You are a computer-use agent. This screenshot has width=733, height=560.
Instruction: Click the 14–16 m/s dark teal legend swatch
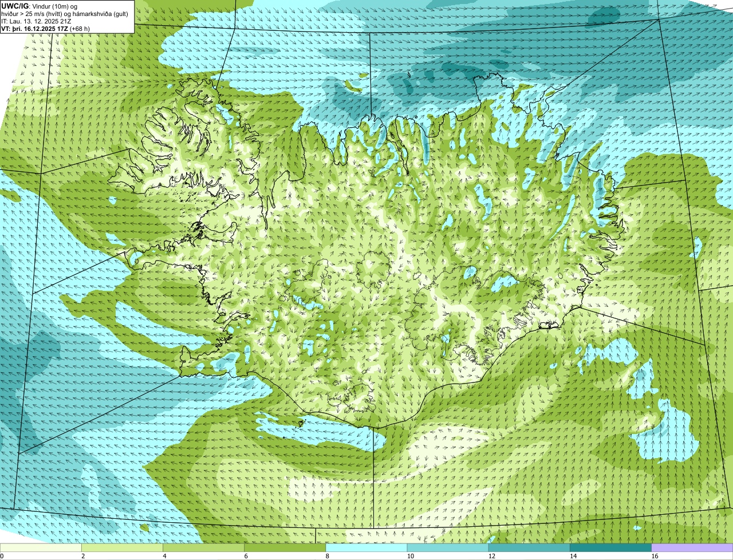click(610, 548)
